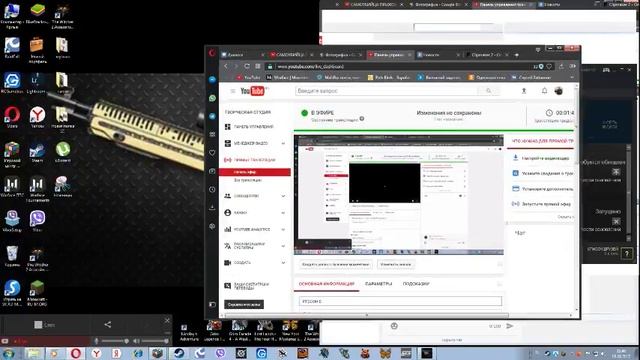
Task: Open the bookmarks bar overflow arrow
Action: point(571,77)
